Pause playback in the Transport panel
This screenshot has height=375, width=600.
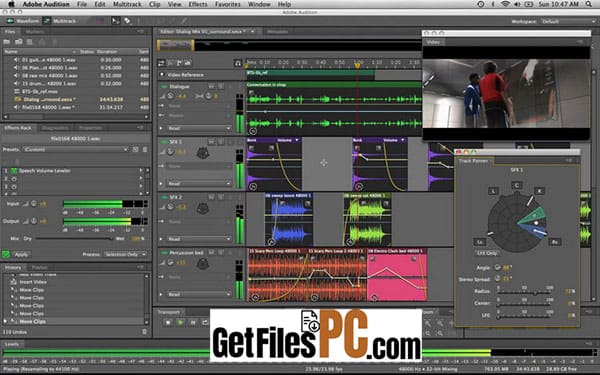(x=193, y=323)
